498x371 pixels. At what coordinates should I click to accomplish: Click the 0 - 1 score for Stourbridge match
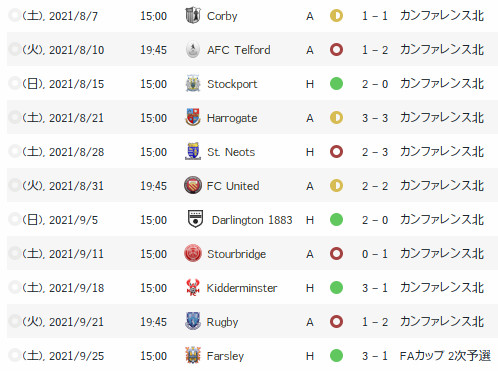point(375,254)
